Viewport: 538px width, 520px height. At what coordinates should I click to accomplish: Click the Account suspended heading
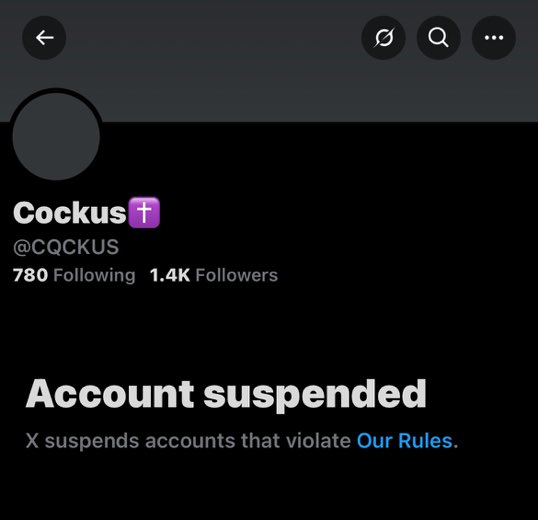(x=226, y=394)
